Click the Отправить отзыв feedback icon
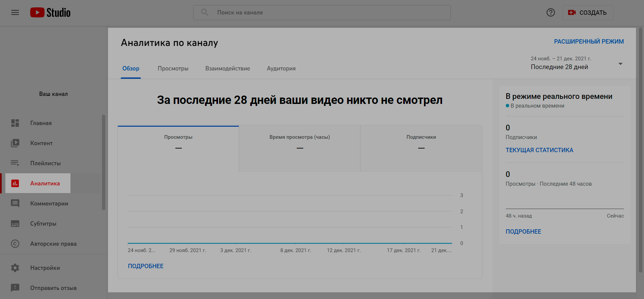 [15, 288]
